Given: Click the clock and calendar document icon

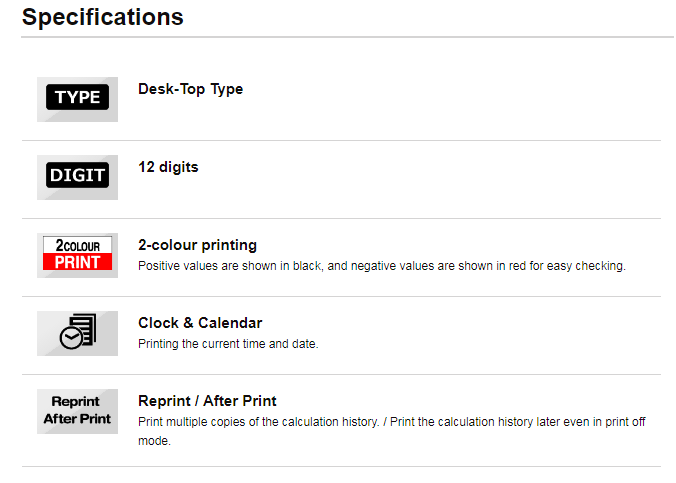Looking at the screenshot, I should click(78, 331).
